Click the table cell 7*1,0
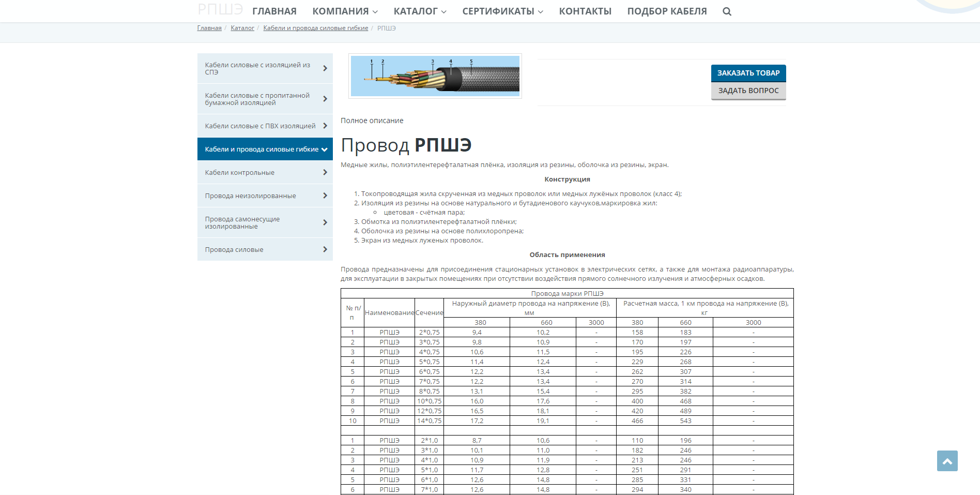 coord(429,489)
